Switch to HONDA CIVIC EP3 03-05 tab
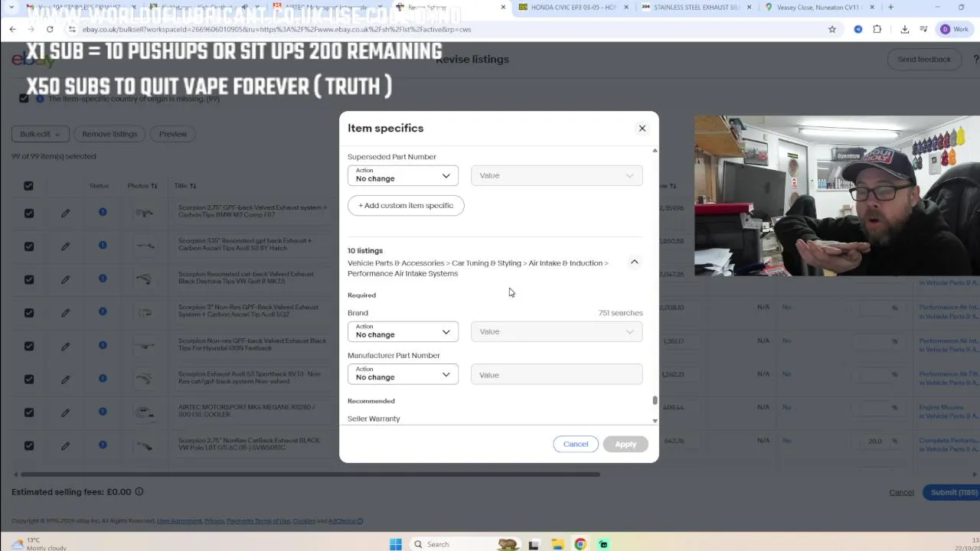Screen dimensions: 980x551 pos(573,7)
